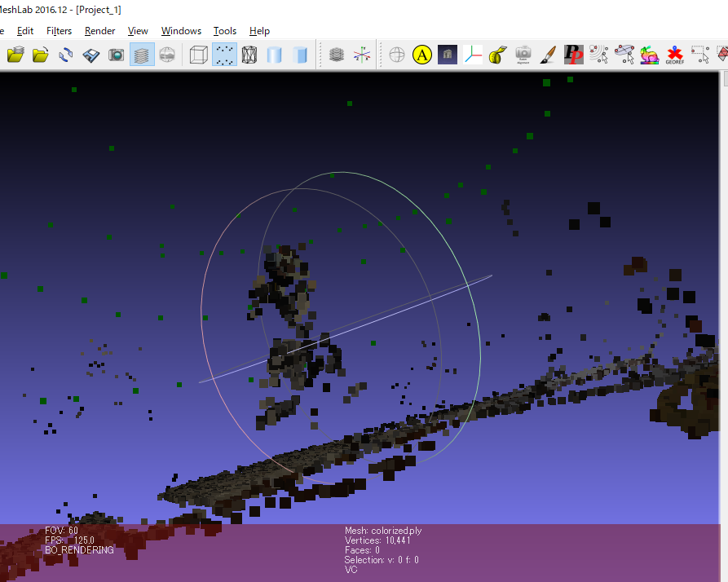Select the paintbrush painting tool

[549, 55]
